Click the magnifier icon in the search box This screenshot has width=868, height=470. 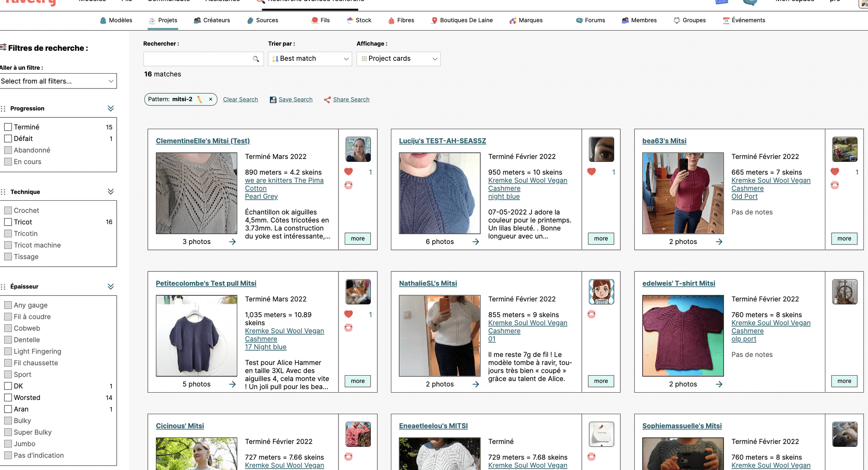256,59
